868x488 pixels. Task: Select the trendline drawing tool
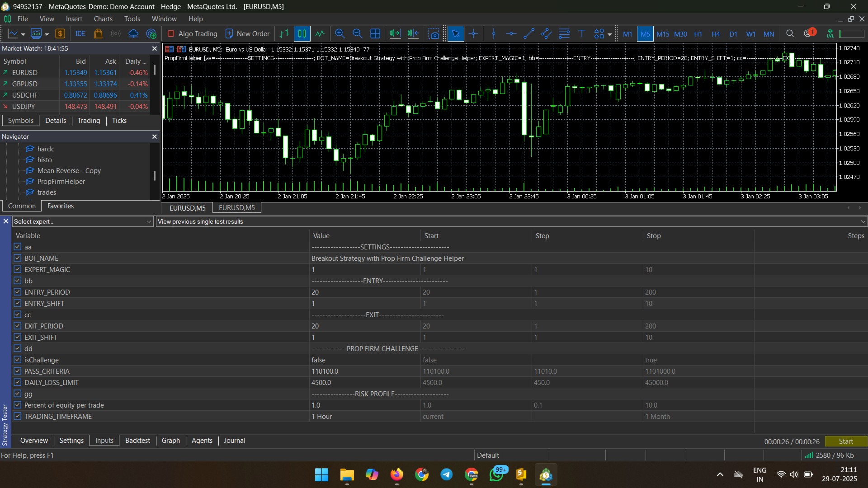point(529,34)
